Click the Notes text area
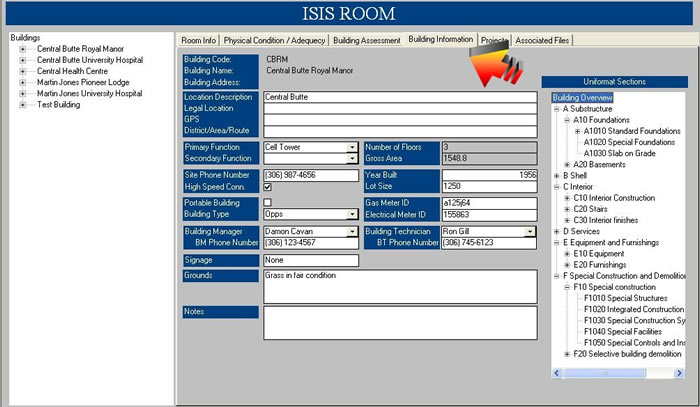700x407 pixels. tap(400, 323)
